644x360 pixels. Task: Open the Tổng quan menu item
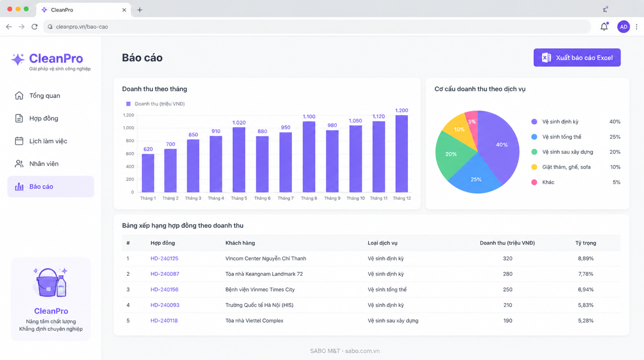tap(51, 96)
